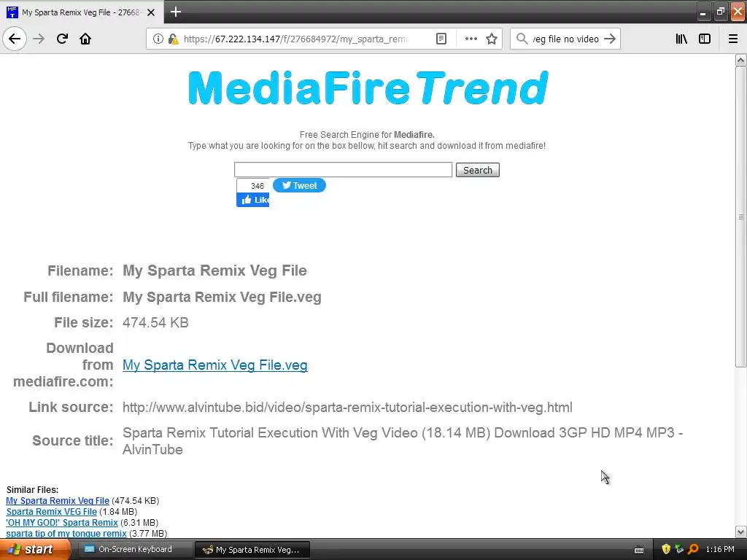Viewport: 747px width, 560px height.
Task: Toggle reader view icon
Action: pos(441,39)
